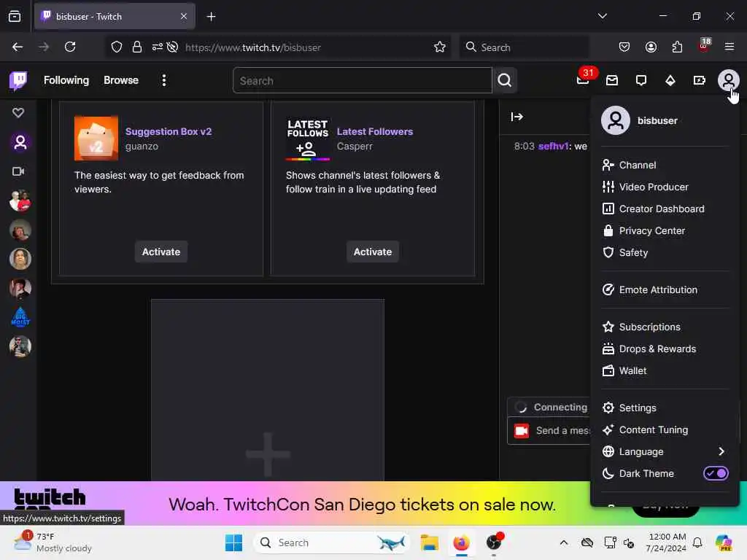Click the heart Followed Channels icon in the sidebar
Screen dimensions: 747x560
point(18,113)
